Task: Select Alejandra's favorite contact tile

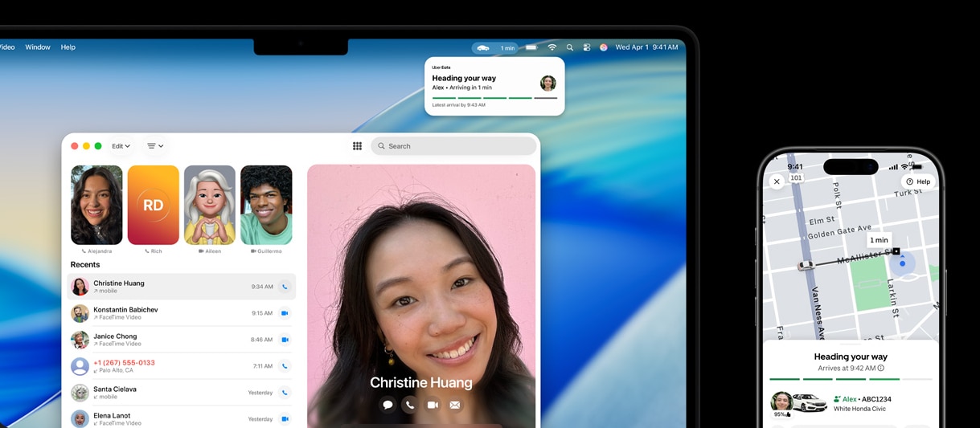Action: point(96,205)
